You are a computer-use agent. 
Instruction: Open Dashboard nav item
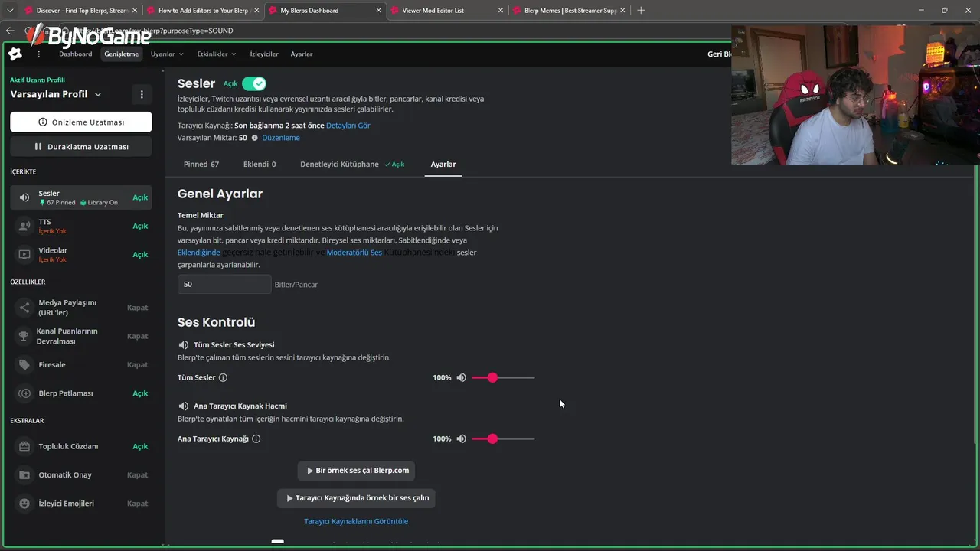75,54
